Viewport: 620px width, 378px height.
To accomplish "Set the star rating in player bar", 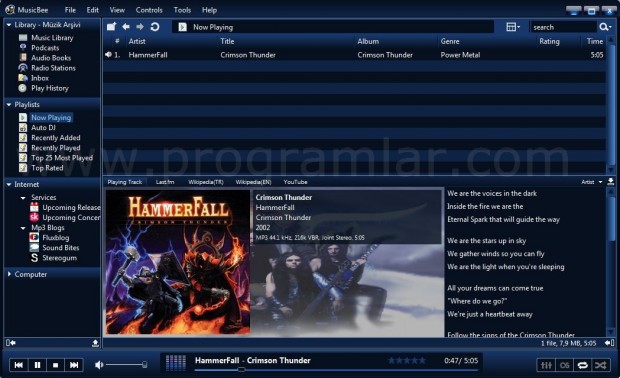I will point(407,361).
